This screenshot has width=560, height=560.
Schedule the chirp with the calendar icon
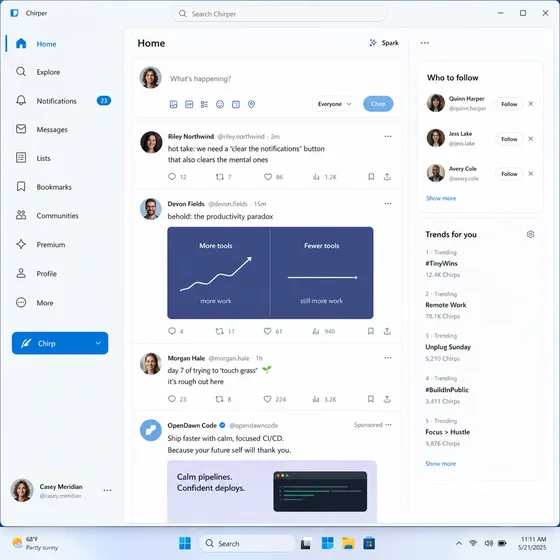[x=236, y=104]
